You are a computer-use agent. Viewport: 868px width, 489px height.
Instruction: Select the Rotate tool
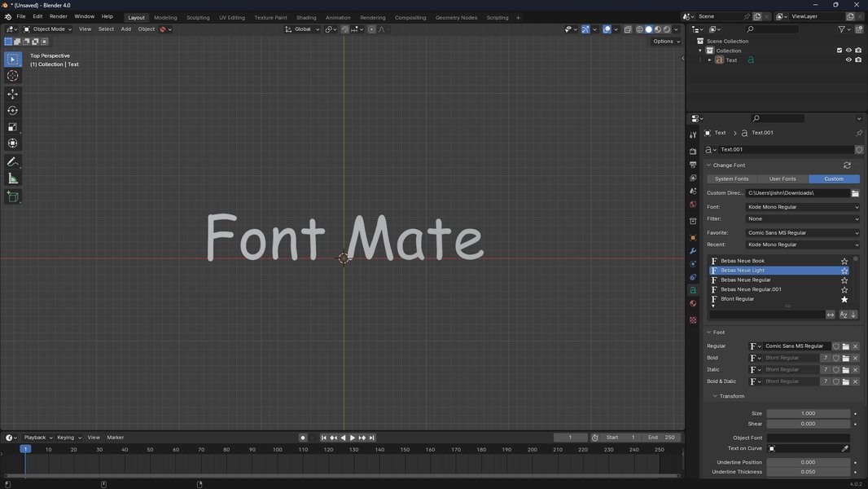[13, 111]
